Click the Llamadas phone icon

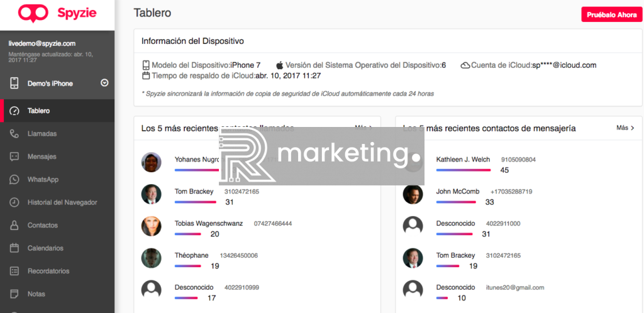[14, 134]
